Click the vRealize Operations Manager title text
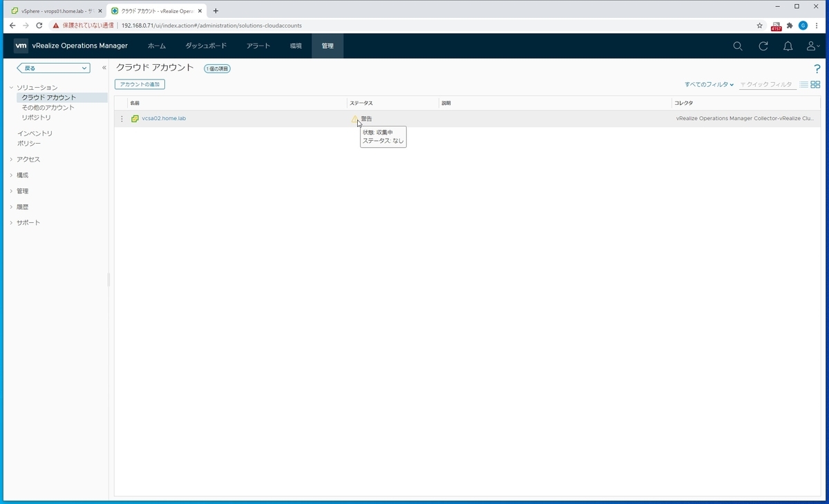Image resolution: width=829 pixels, height=504 pixels. 80,46
